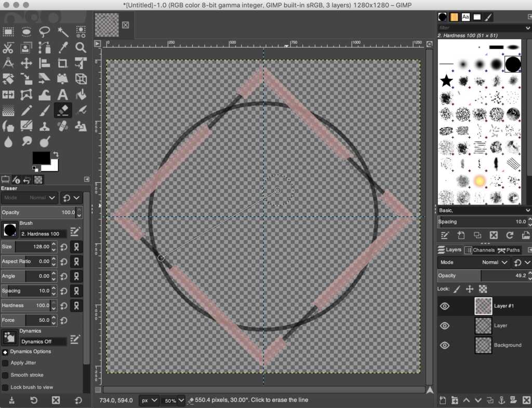Select the Paintbrush tool
This screenshot has height=408, width=532.
point(45,110)
